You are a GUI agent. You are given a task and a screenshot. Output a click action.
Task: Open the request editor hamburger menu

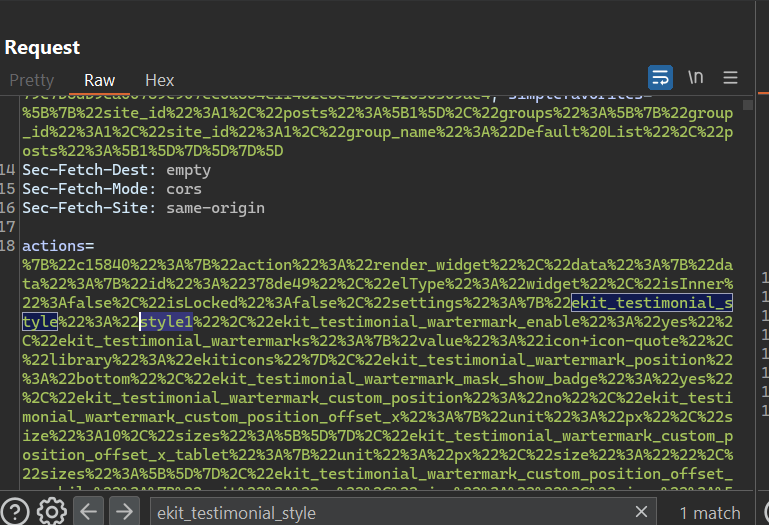pyautogui.click(x=730, y=78)
